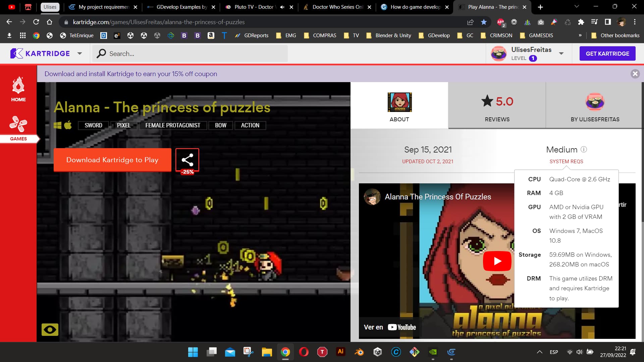Click the info icon next to Medium
The height and width of the screenshot is (362, 644).
tap(584, 149)
